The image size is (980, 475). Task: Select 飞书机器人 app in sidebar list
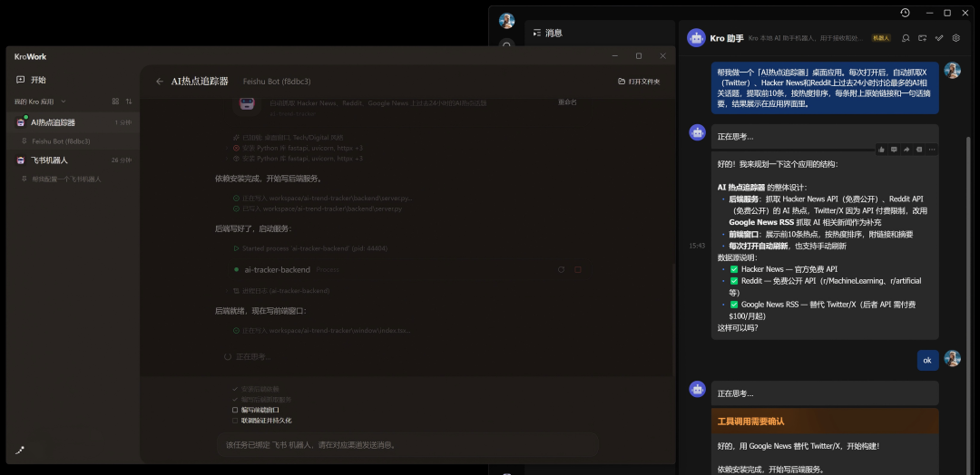73,160
